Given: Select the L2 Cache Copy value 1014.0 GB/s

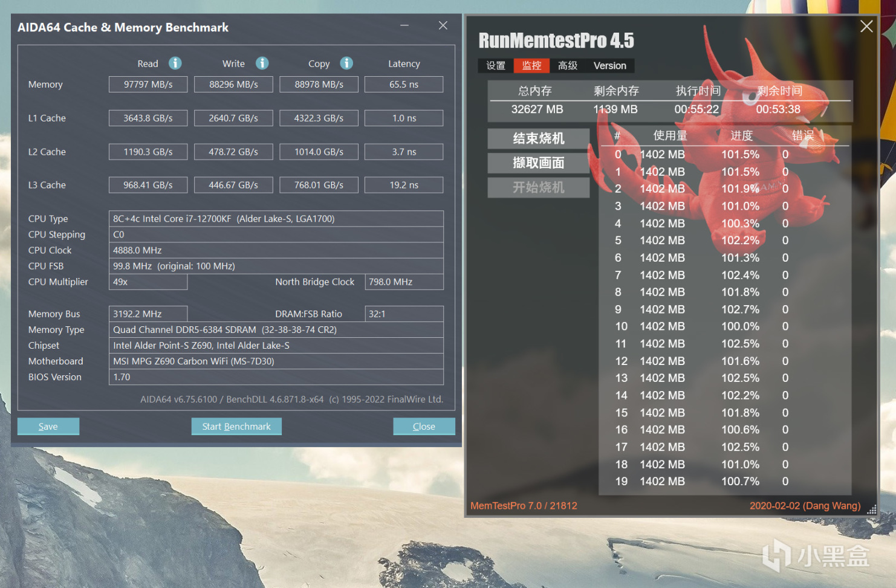Looking at the screenshot, I should 319,152.
